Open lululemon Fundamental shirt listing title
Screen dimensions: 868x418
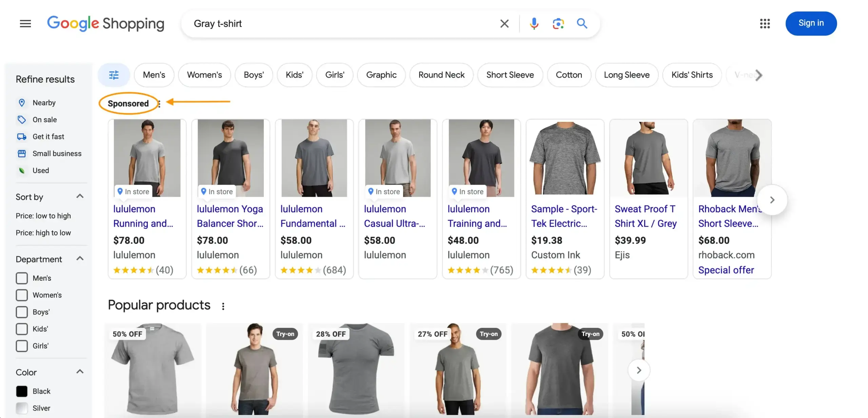pyautogui.click(x=313, y=216)
